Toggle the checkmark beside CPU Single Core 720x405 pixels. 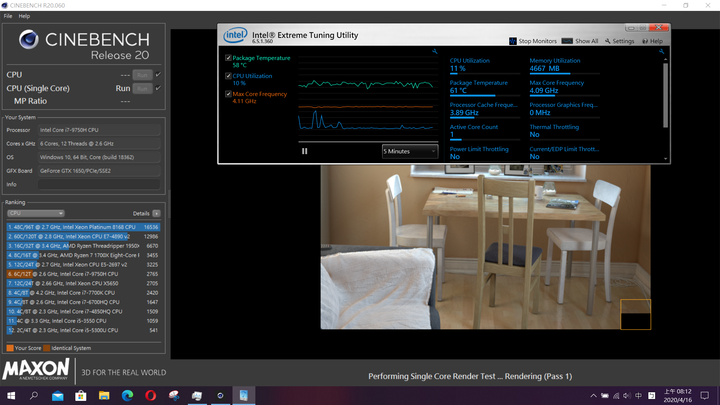coord(158,88)
